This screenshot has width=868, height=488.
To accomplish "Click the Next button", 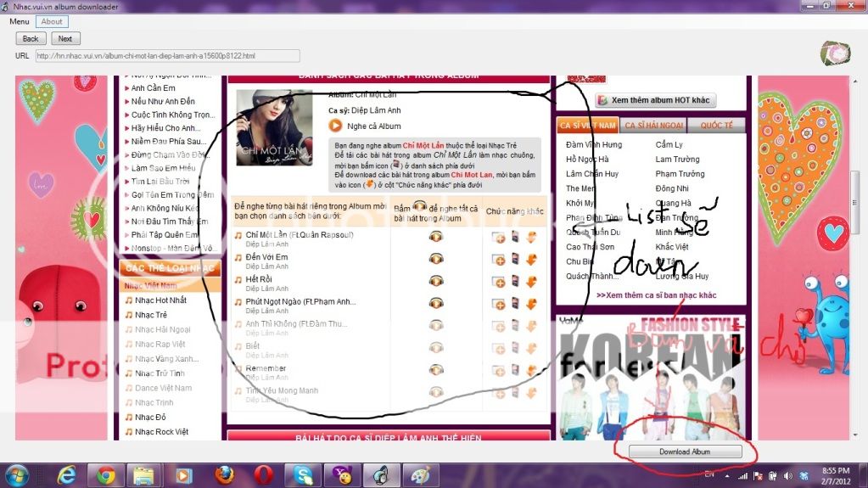I will pos(65,39).
